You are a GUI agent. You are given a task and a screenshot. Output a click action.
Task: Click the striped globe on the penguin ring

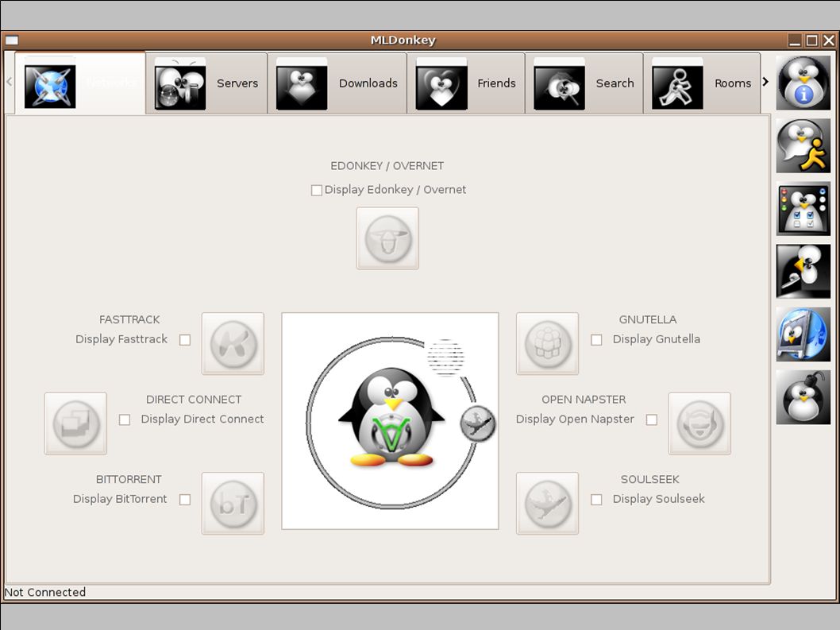pos(445,357)
